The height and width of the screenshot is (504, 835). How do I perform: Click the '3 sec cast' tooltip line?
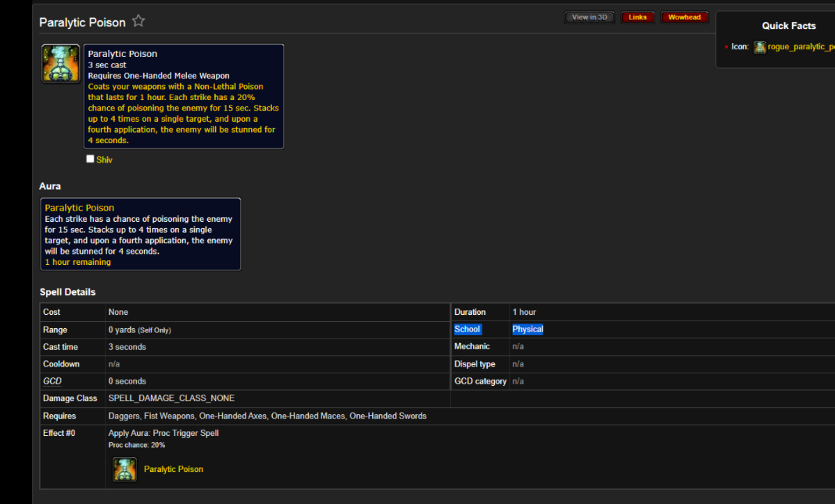(107, 65)
